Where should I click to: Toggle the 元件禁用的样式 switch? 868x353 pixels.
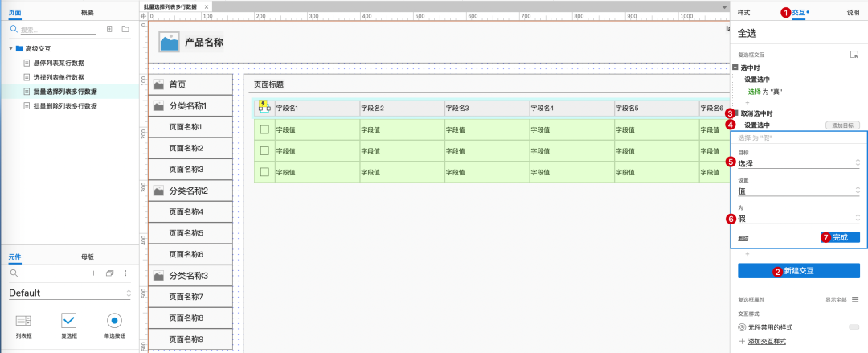pyautogui.click(x=854, y=327)
